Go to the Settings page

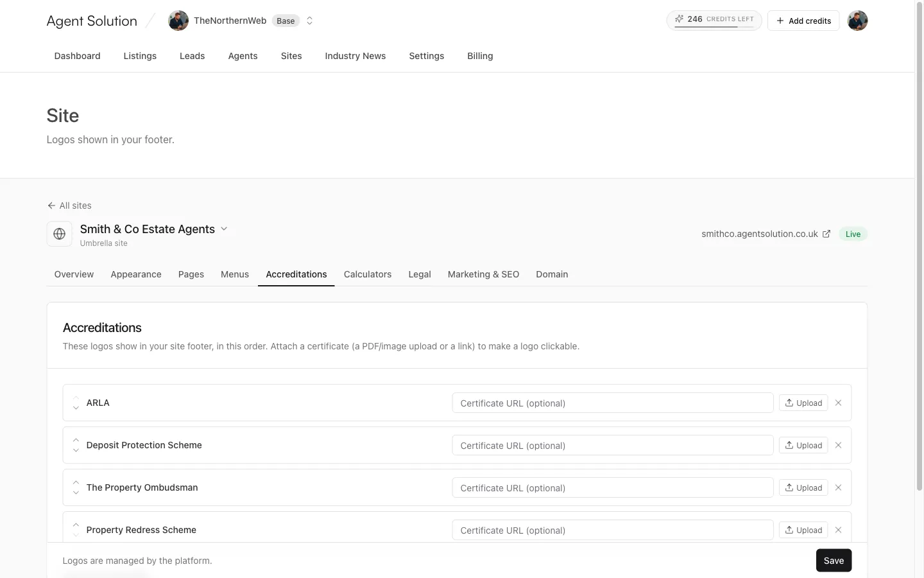pyautogui.click(x=427, y=56)
